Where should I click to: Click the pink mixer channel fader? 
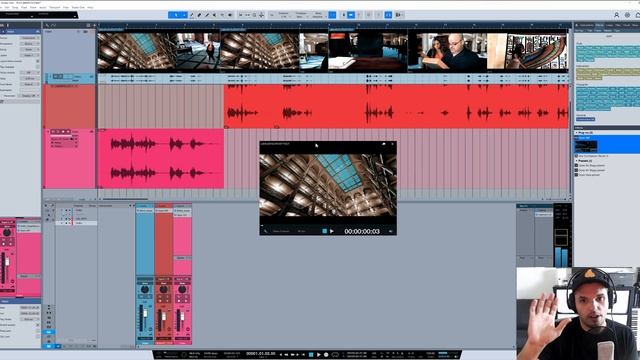tap(182, 317)
